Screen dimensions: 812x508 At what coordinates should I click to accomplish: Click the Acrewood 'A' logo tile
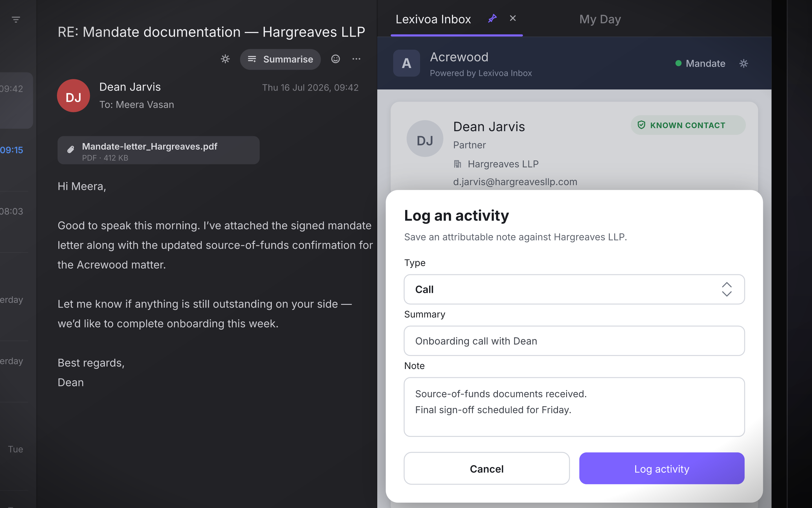[406, 63]
